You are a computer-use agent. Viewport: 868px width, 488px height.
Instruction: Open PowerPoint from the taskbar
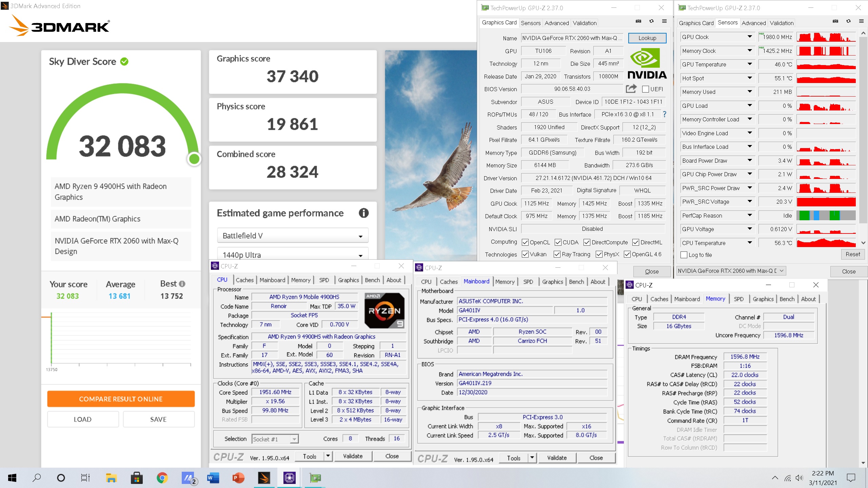click(238, 478)
